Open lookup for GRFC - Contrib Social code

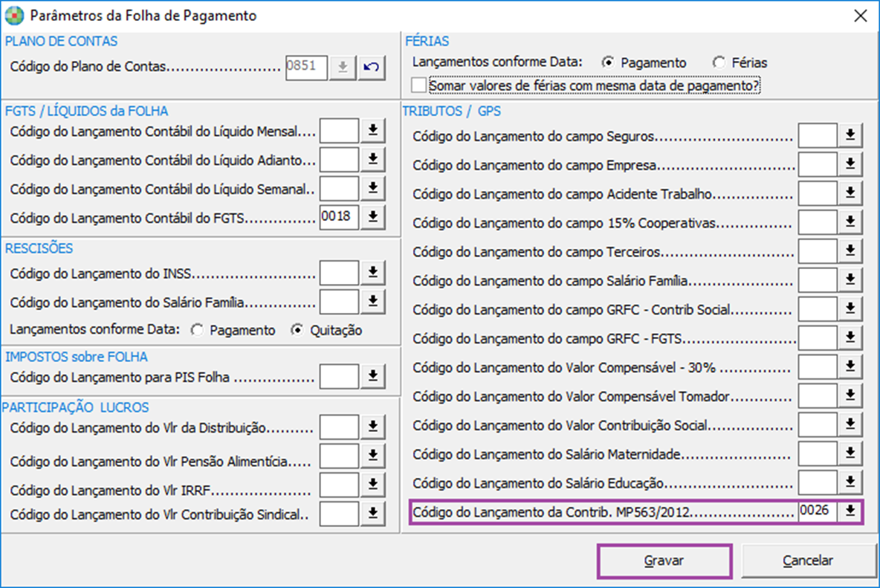click(850, 309)
